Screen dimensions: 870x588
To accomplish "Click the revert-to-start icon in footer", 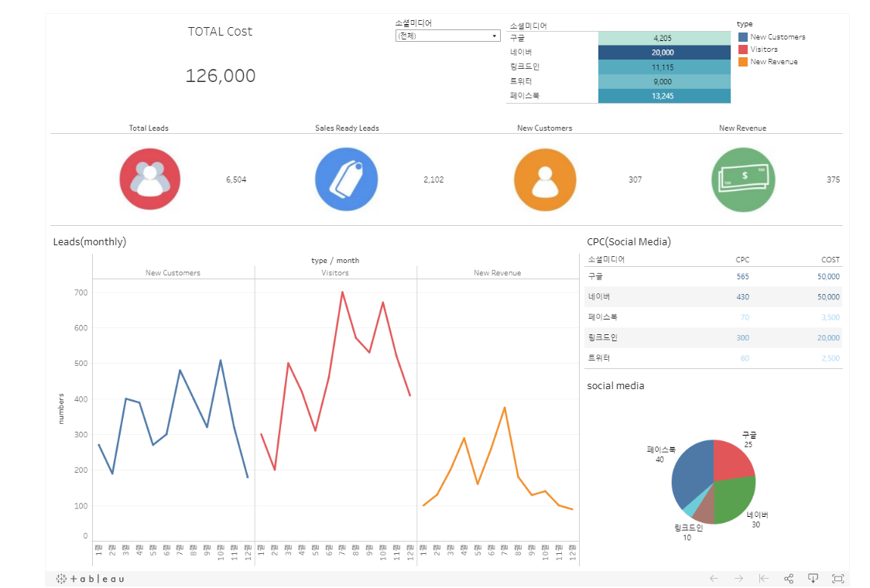I will (x=764, y=579).
